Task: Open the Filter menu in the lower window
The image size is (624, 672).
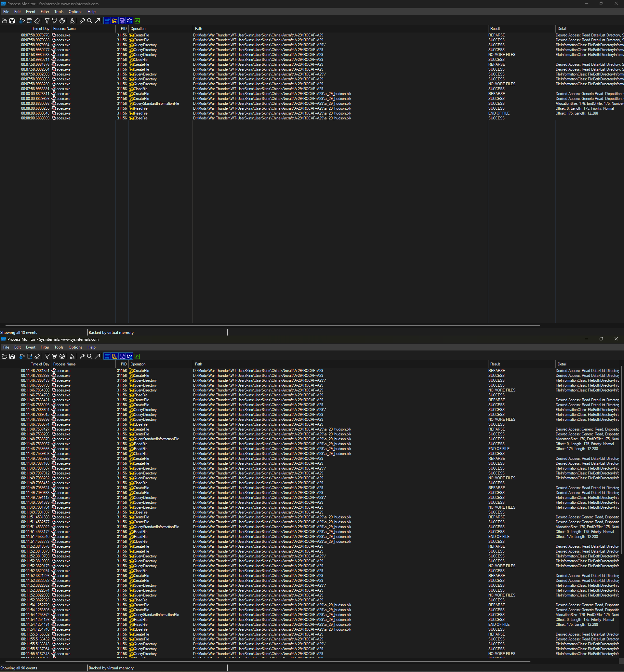Action: pyautogui.click(x=45, y=347)
